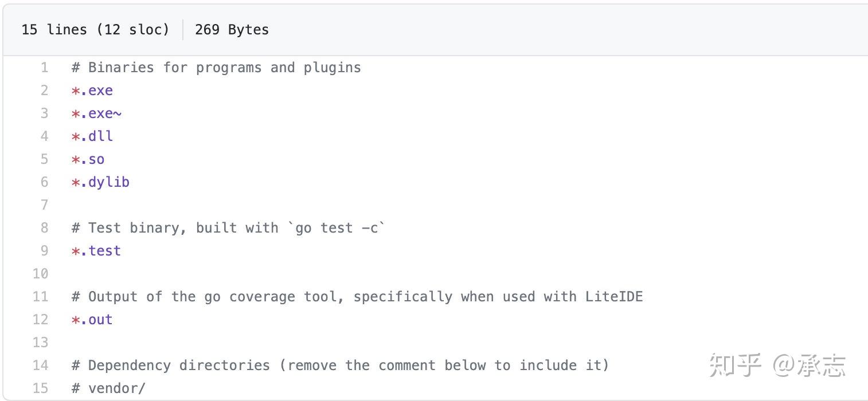Click the *.dylib entry
The image size is (868, 401).
point(100,182)
